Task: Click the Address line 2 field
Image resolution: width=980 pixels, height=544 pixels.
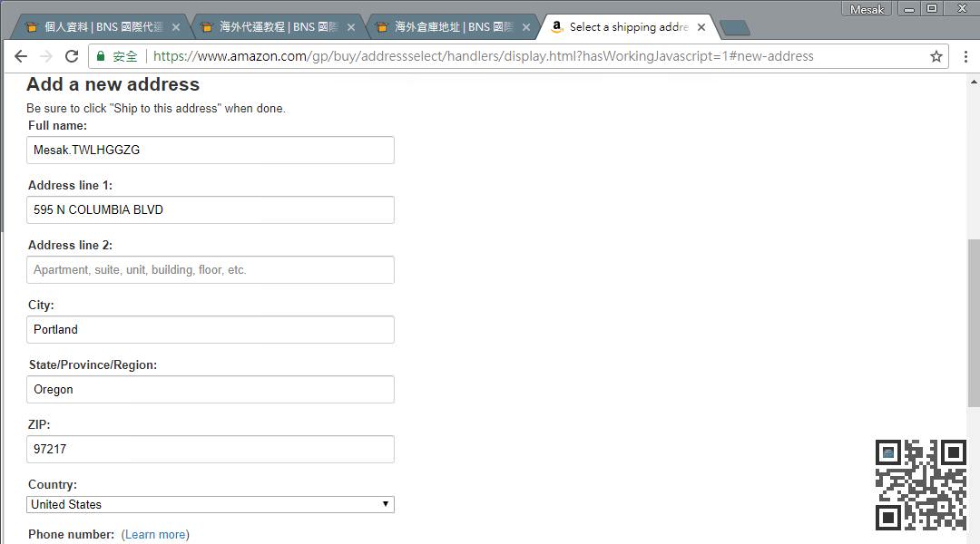Action: click(210, 269)
